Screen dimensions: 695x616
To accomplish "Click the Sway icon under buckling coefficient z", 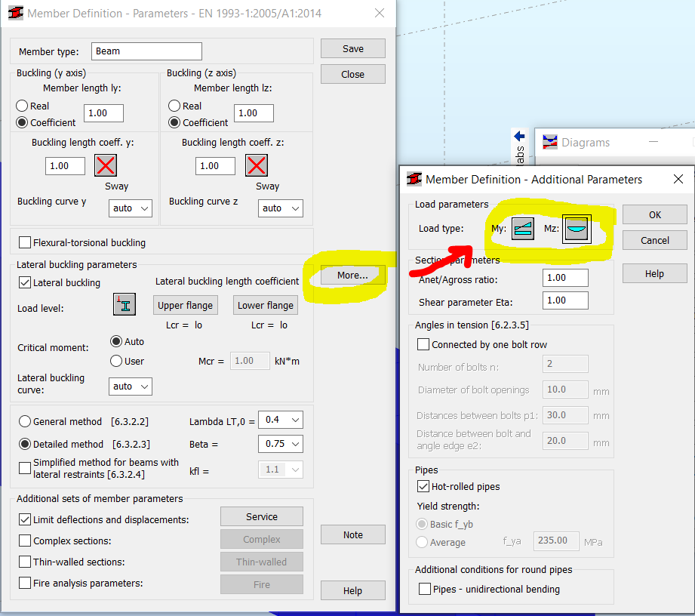I will tap(255, 165).
